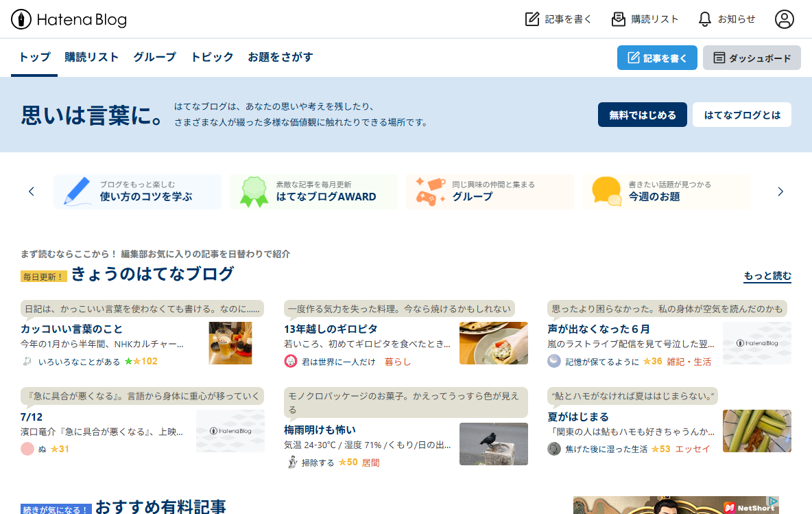
Task: Click the green vegetables thumbnail
Action: (756, 430)
